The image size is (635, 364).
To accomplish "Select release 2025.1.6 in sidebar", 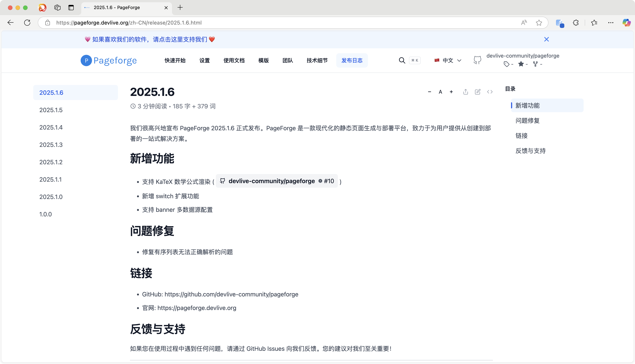I will [x=75, y=93].
